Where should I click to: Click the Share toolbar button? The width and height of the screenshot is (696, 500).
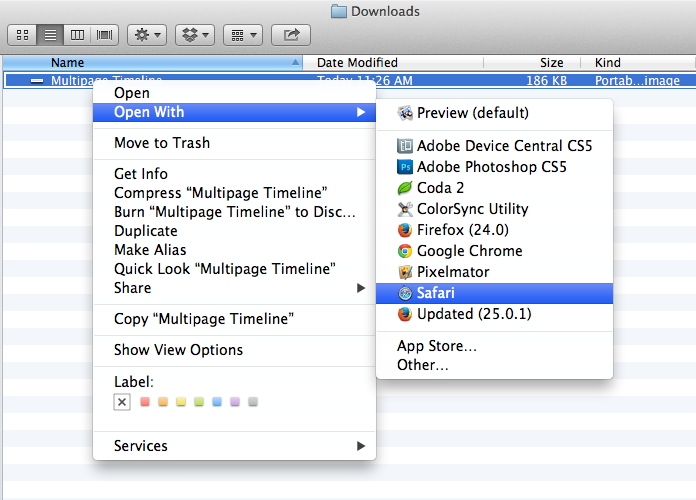[291, 35]
